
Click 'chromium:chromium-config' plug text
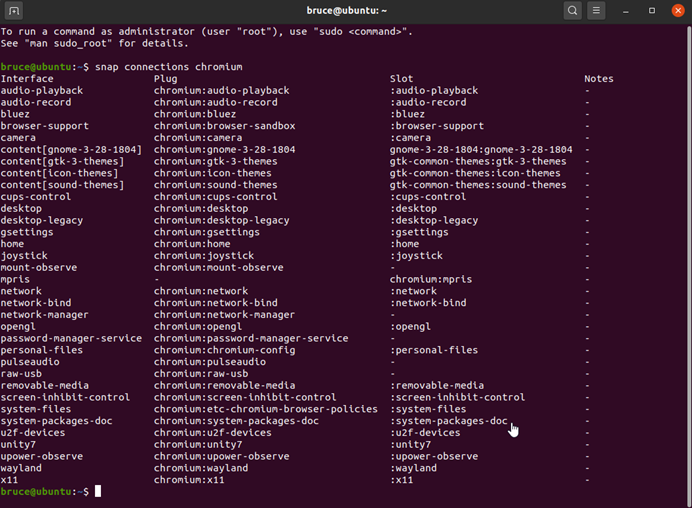pyautogui.click(x=225, y=350)
